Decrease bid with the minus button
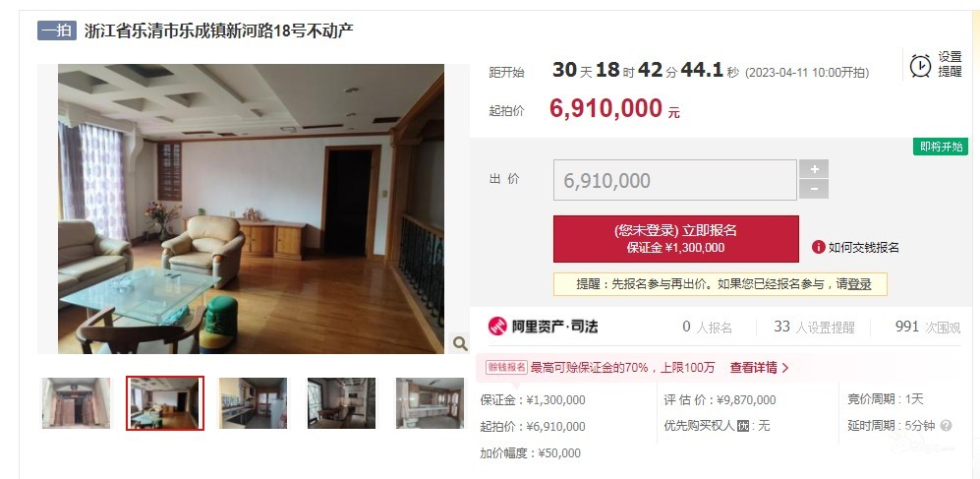Viewport: 980px width, 479px height. [x=814, y=189]
